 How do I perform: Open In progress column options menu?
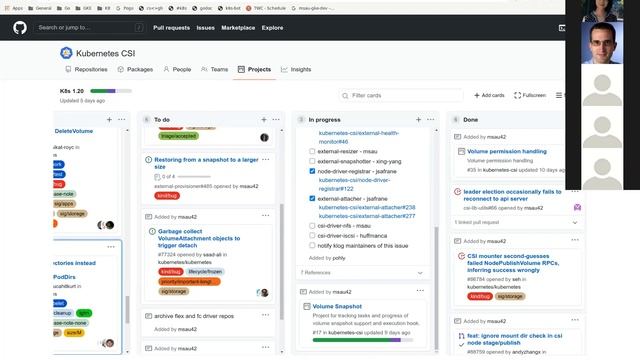[x=431, y=120]
